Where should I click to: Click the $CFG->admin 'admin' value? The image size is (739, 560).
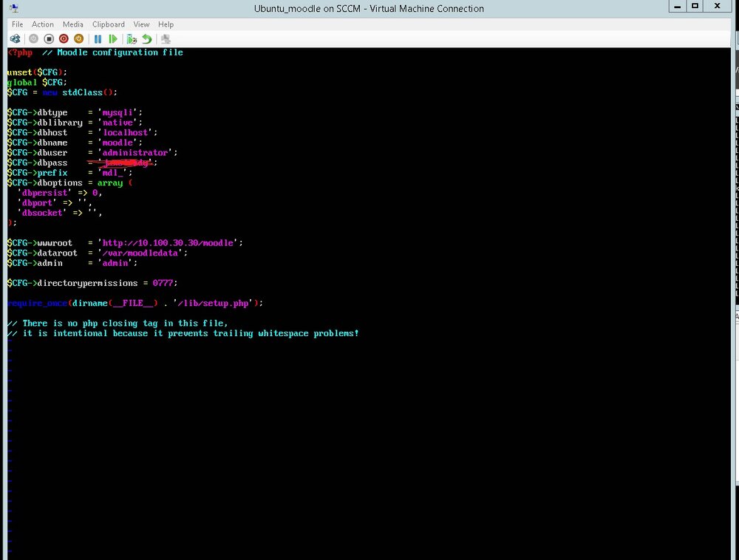(x=115, y=263)
